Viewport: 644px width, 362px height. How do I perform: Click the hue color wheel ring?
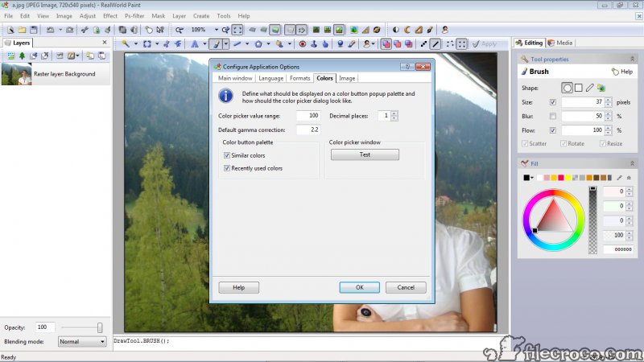click(x=553, y=192)
